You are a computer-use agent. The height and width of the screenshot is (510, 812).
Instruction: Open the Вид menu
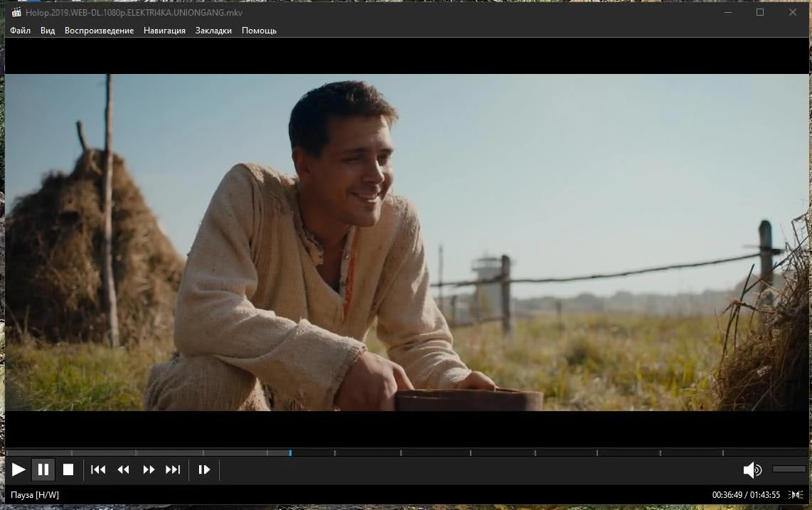[48, 31]
